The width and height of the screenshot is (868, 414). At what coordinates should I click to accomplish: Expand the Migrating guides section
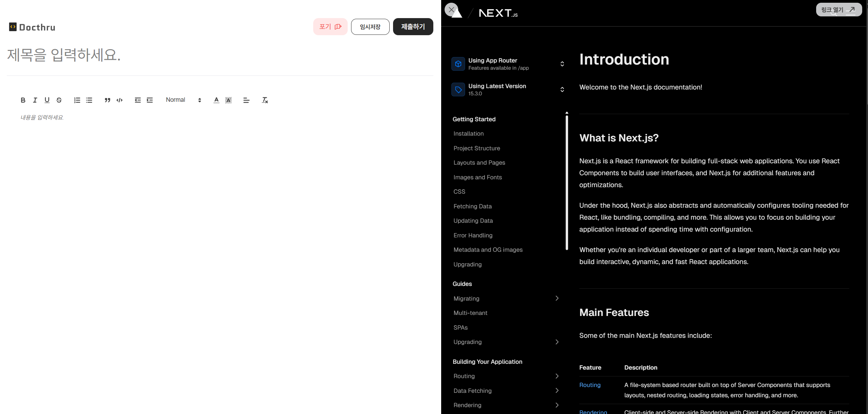click(557, 298)
